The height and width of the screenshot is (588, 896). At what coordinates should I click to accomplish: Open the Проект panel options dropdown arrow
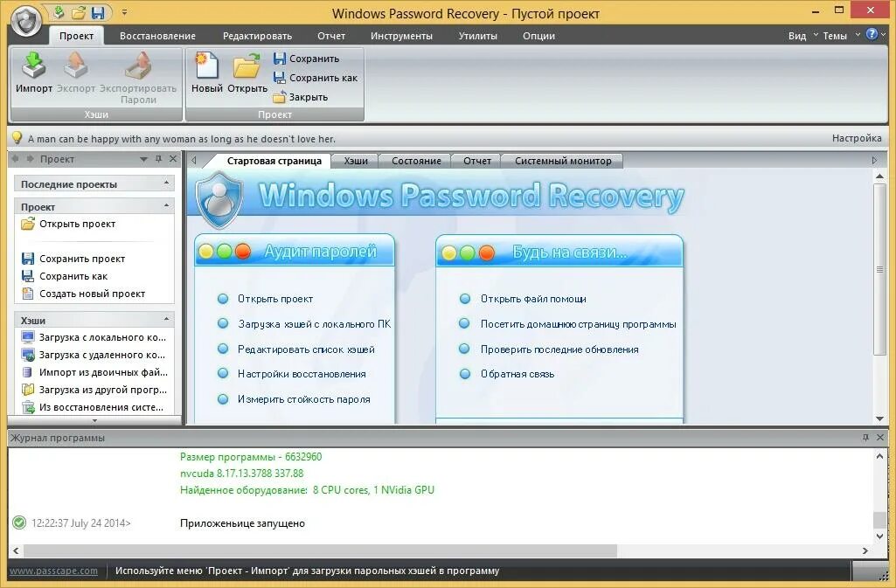(143, 159)
